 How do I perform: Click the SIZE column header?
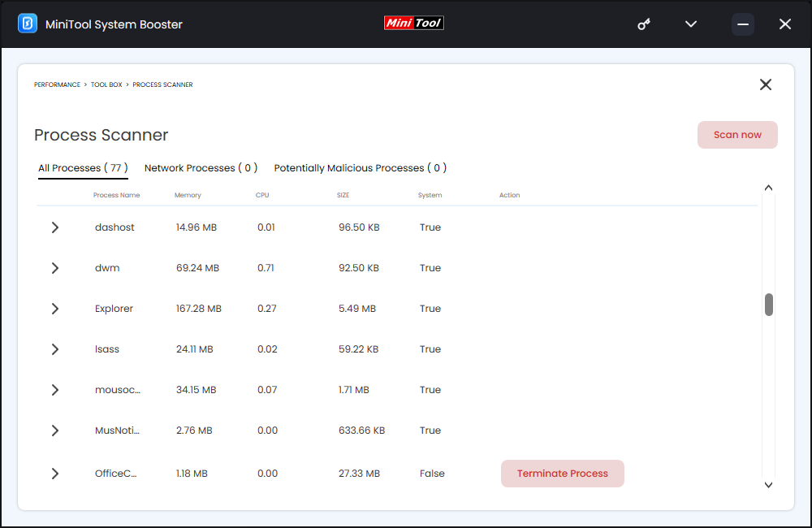(343, 195)
